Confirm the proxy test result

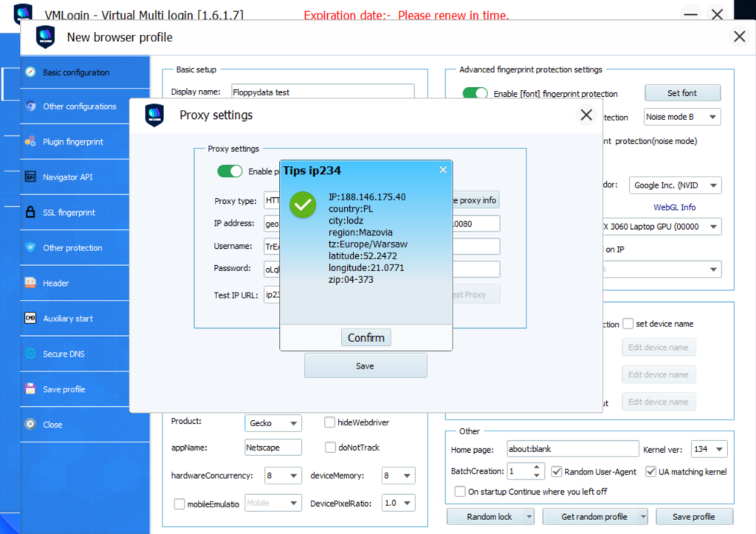pos(366,338)
